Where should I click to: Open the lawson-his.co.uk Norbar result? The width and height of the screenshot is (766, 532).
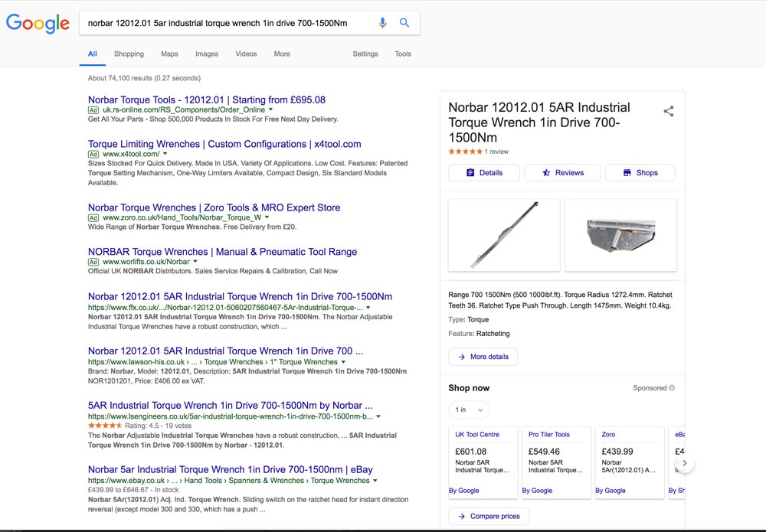click(x=225, y=351)
